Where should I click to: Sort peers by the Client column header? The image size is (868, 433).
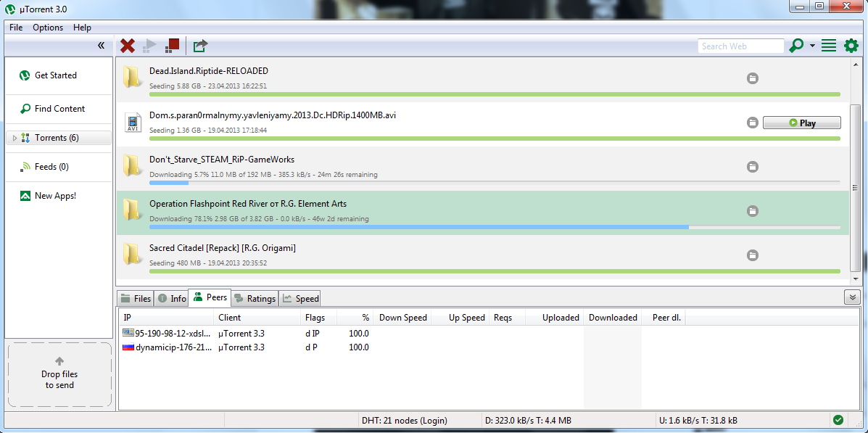pos(257,317)
